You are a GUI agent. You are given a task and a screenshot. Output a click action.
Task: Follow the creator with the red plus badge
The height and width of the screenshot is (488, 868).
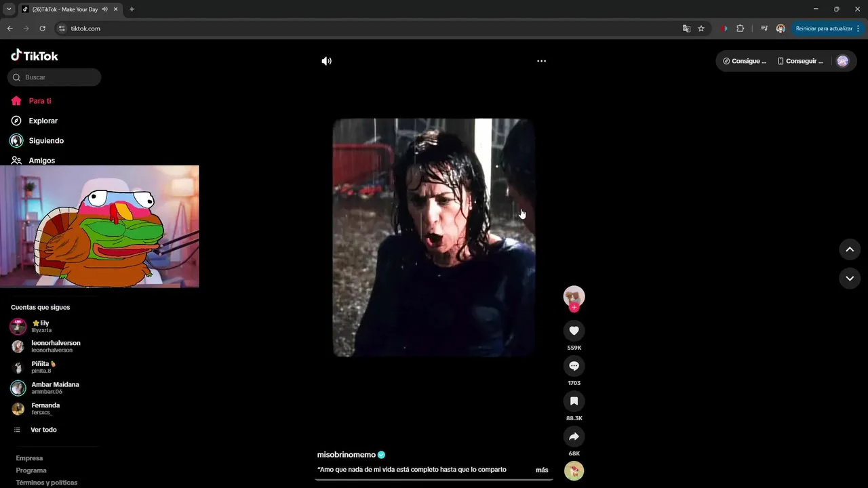(574, 308)
